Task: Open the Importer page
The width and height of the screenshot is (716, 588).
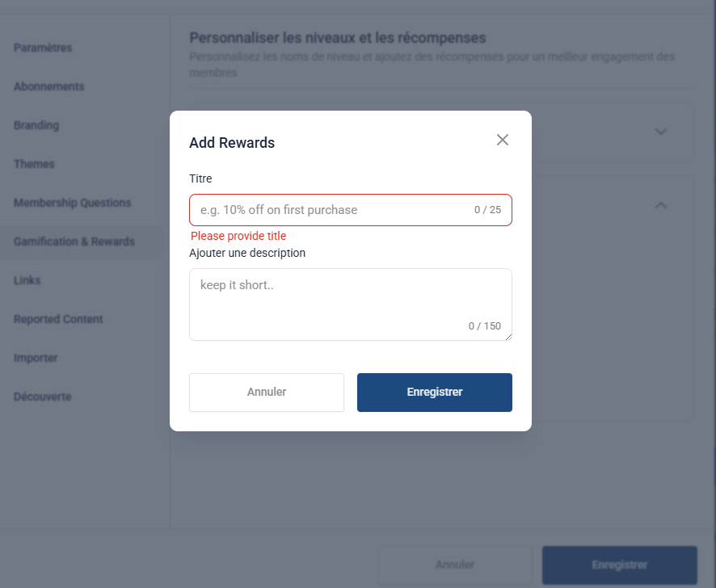Action: tap(36, 358)
